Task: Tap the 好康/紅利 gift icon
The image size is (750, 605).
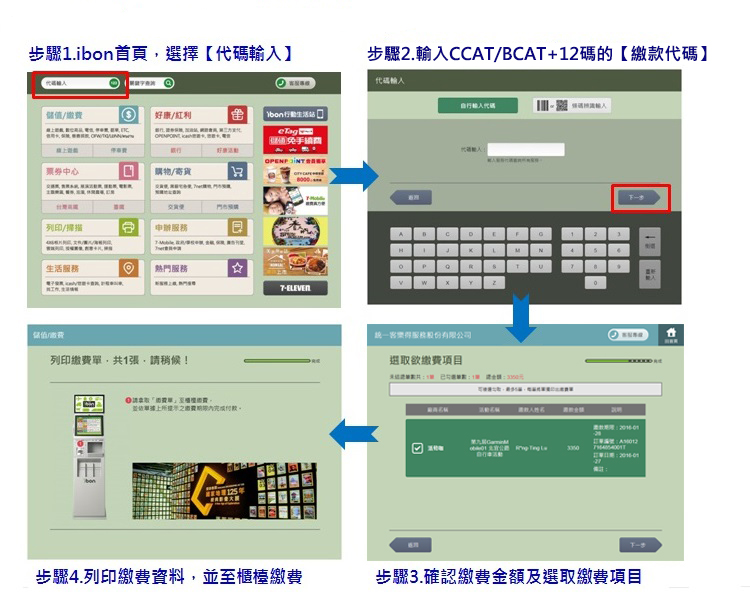Action: point(237,115)
